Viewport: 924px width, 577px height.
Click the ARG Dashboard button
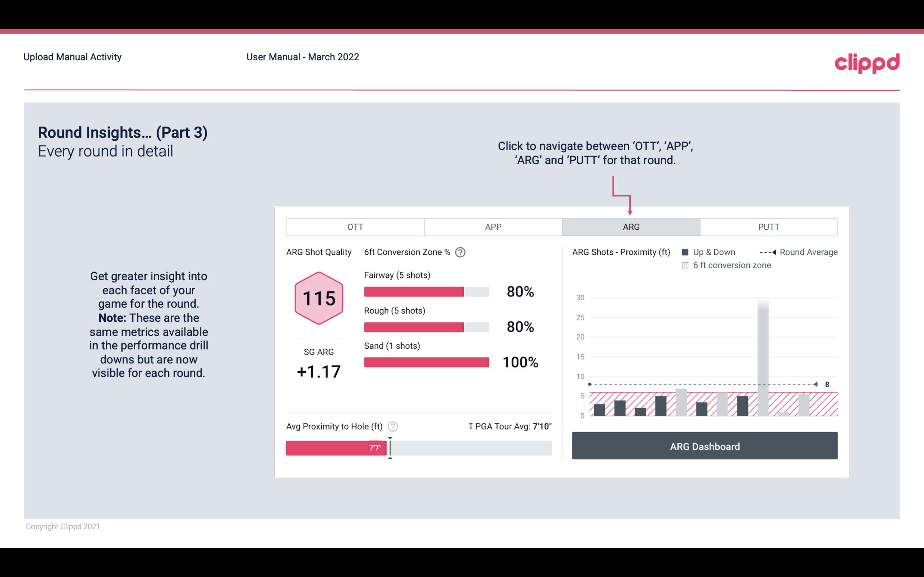pos(705,447)
